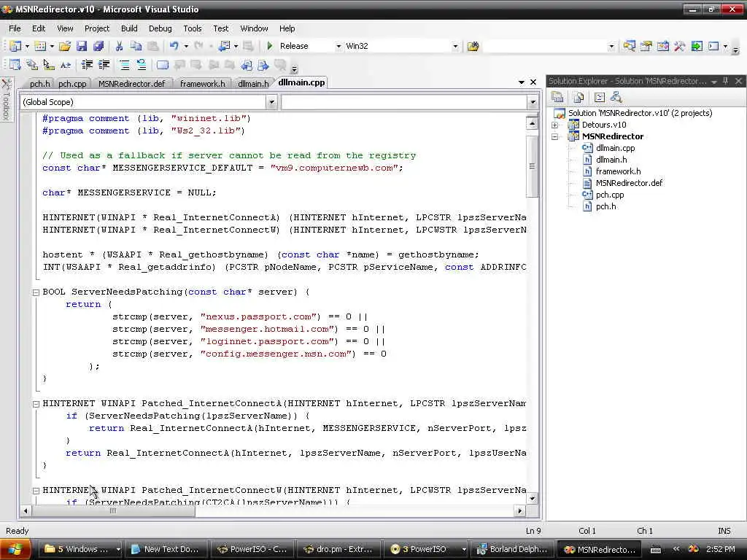
Task: Click View Class Diagram icon in Solution Explorer
Action: (x=616, y=98)
